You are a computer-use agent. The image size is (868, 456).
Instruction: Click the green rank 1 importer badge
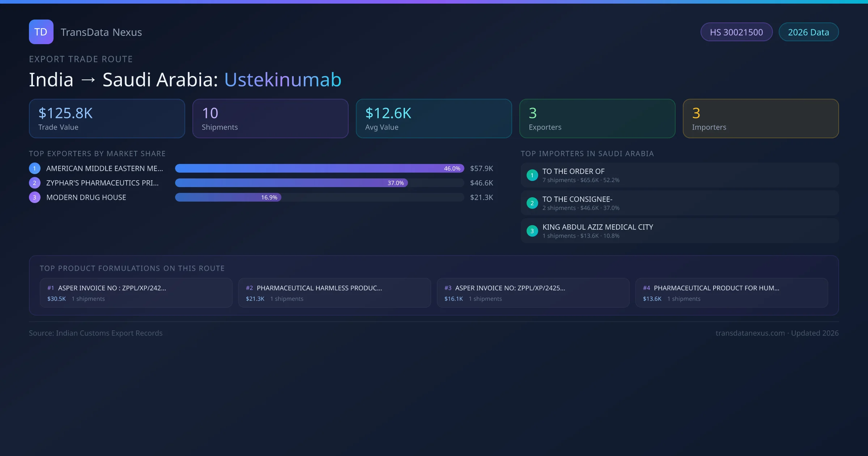(x=532, y=175)
